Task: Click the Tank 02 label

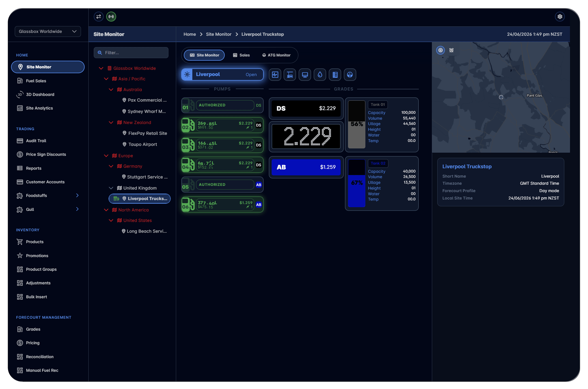Action: (x=378, y=163)
